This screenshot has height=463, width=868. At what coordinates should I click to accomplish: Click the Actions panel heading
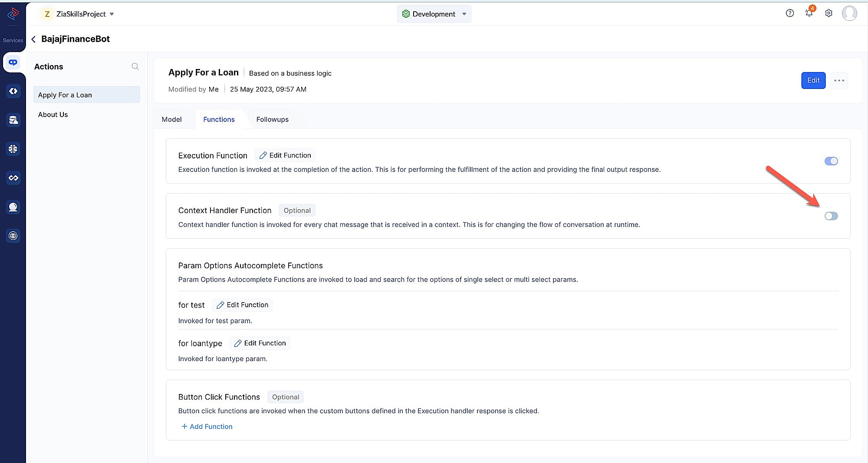point(49,66)
